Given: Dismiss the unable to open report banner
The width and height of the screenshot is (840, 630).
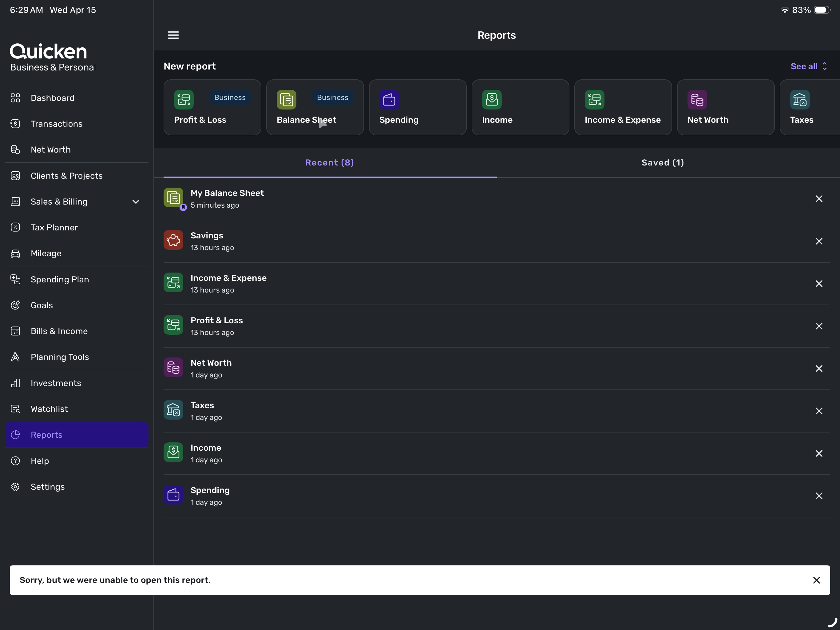Looking at the screenshot, I should point(816,580).
